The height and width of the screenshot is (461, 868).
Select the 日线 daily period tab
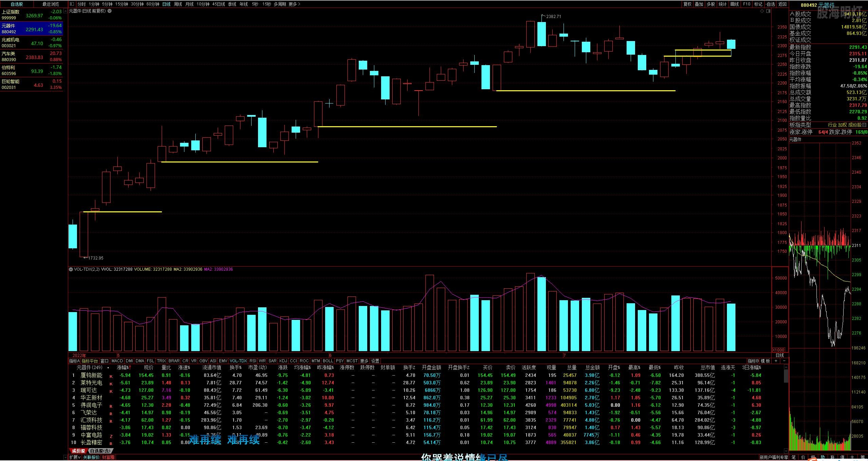166,4
